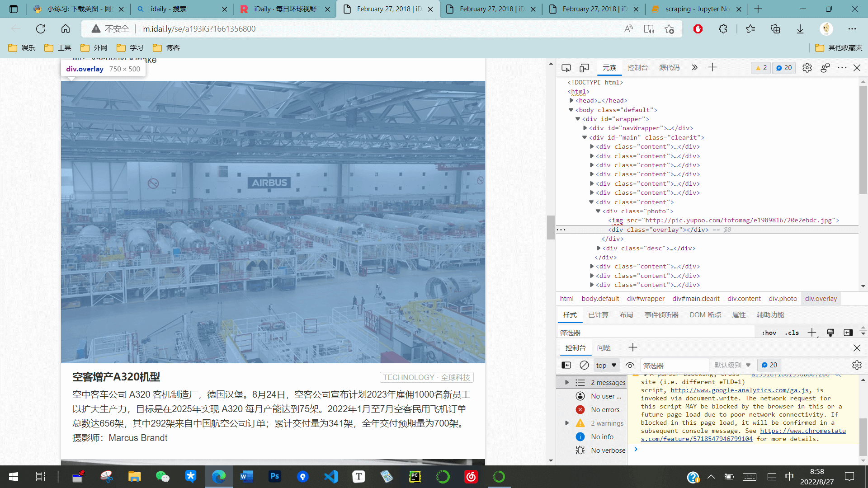
Task: Open browser profile avatar
Action: click(x=826, y=29)
